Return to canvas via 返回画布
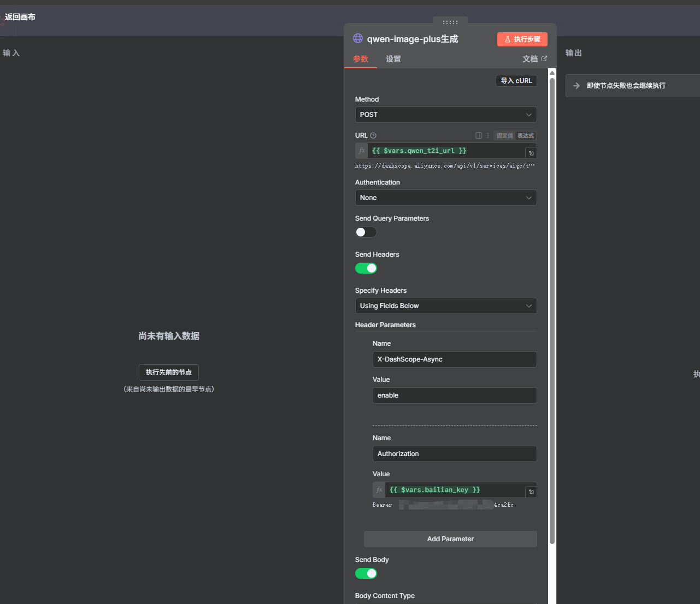Screen dimensions: 700x604 click(x=20, y=17)
